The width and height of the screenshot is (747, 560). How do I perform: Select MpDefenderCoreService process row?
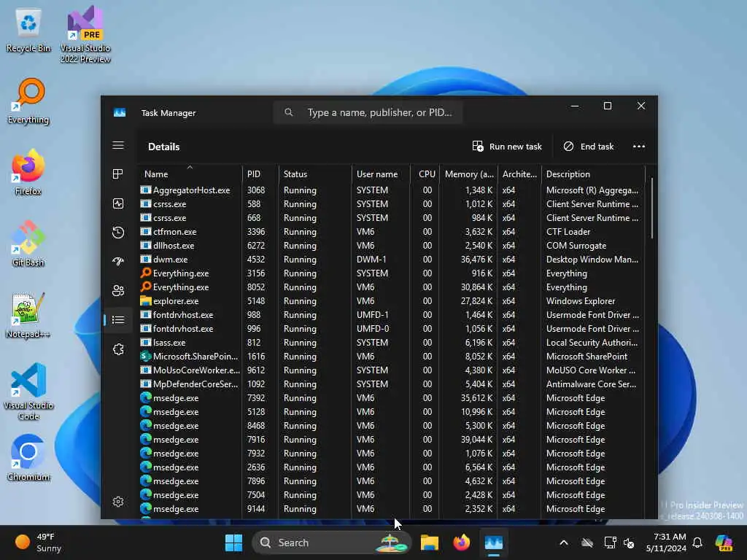392,384
